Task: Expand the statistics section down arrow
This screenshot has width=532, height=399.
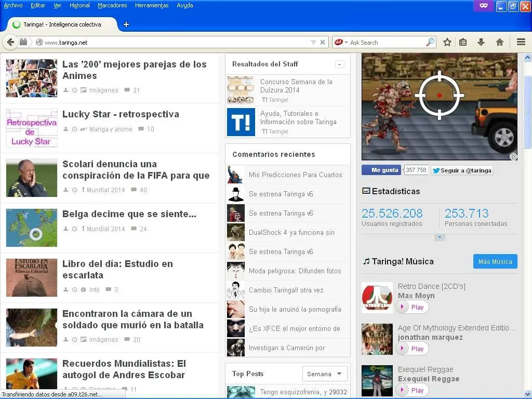Action: click(440, 237)
